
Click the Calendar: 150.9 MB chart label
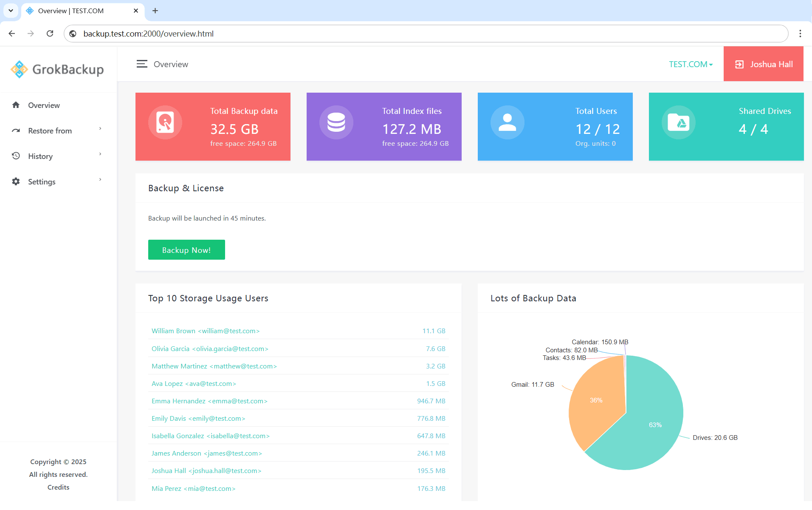tap(600, 342)
